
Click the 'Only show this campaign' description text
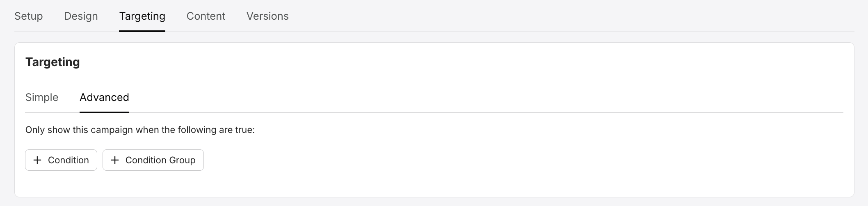point(140,130)
